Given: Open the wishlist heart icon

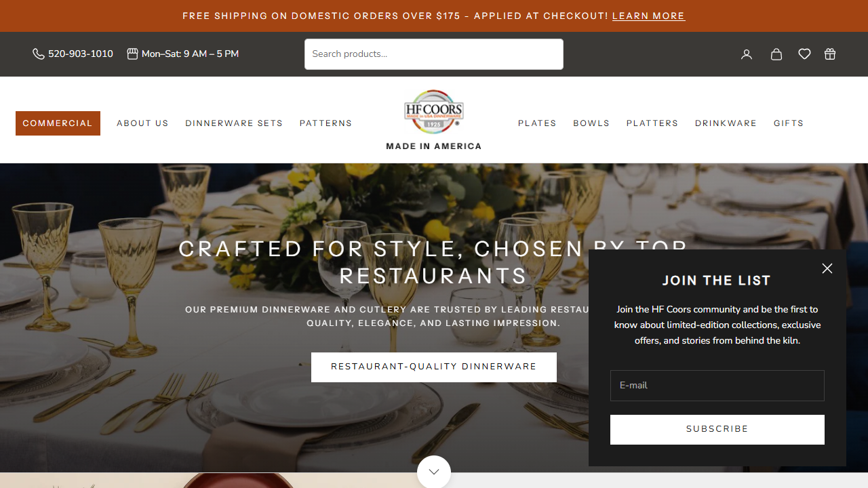Looking at the screenshot, I should click(804, 54).
